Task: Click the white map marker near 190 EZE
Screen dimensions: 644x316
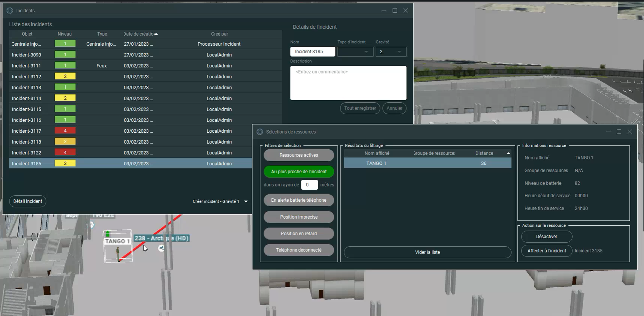Action: point(92,225)
